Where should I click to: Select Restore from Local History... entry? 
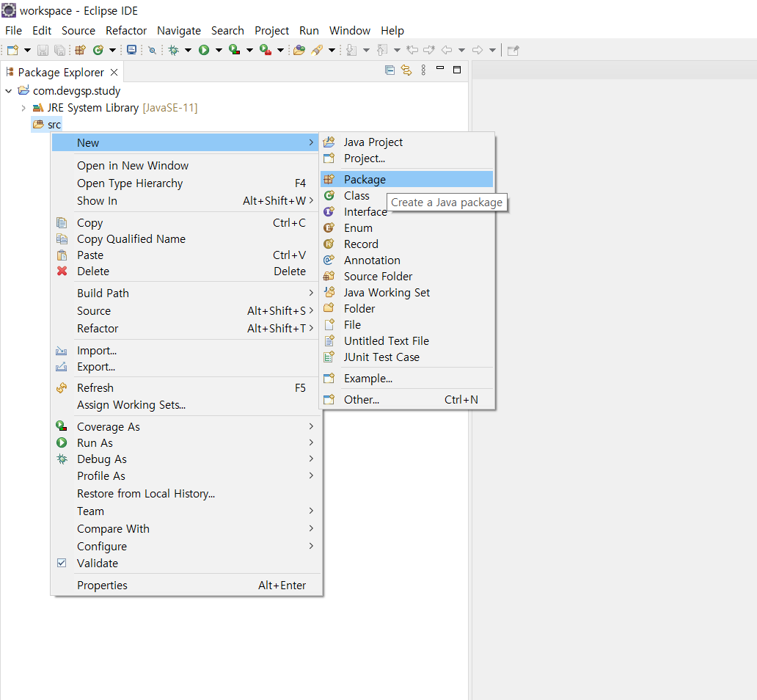pos(186,494)
